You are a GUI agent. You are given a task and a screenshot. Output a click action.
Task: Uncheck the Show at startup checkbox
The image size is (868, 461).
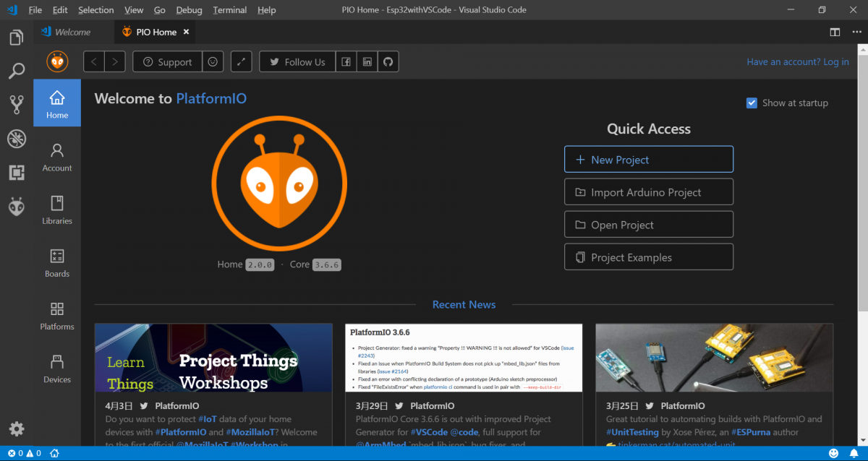752,103
